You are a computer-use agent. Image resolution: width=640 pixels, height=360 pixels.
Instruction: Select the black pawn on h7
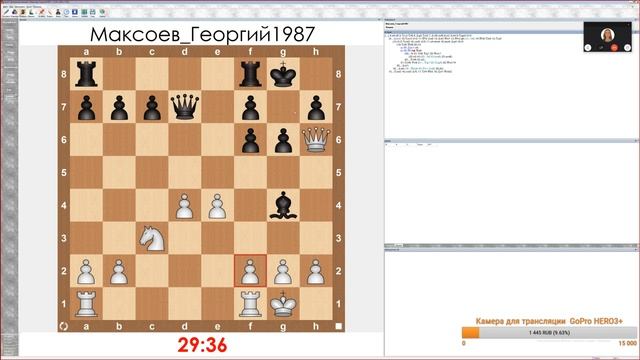click(316, 108)
